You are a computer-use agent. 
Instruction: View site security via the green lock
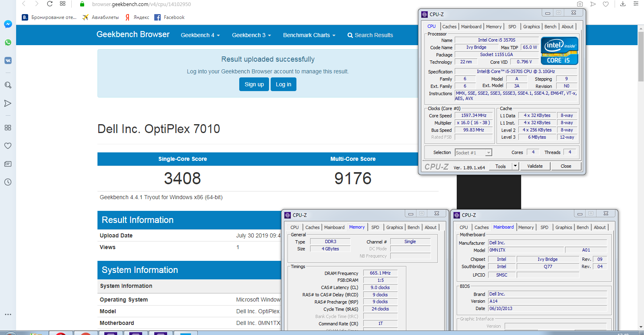click(82, 4)
